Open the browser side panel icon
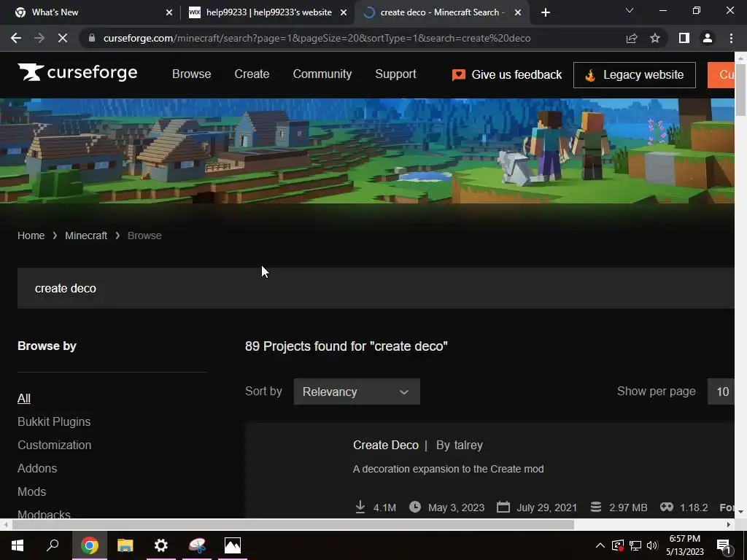The image size is (747, 560). pos(684,38)
